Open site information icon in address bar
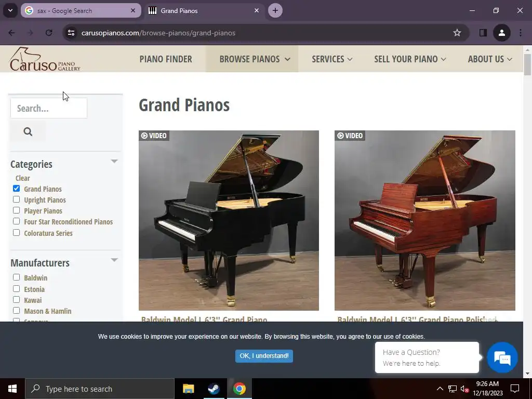This screenshot has width=532, height=399. tap(71, 33)
